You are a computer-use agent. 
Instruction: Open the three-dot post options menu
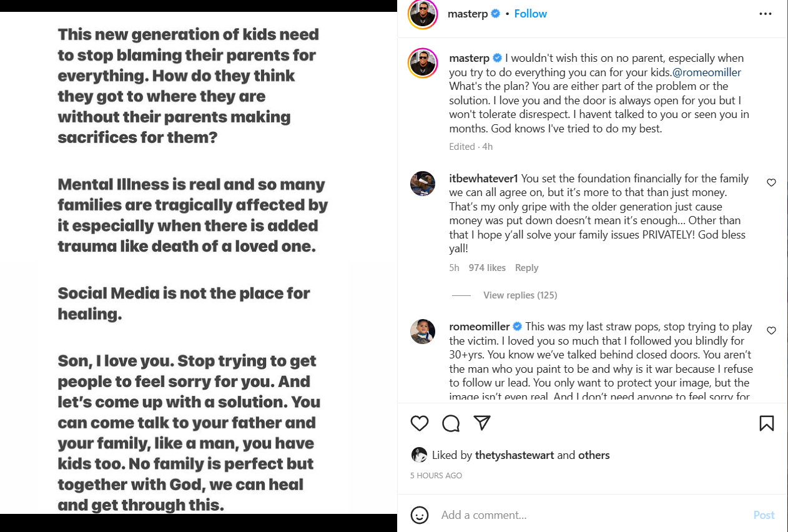tap(766, 14)
